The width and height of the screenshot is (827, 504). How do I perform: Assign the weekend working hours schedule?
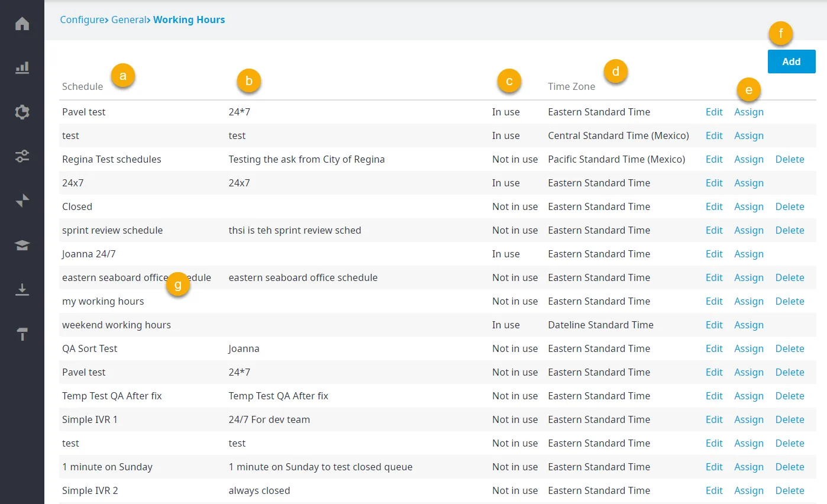[749, 325]
